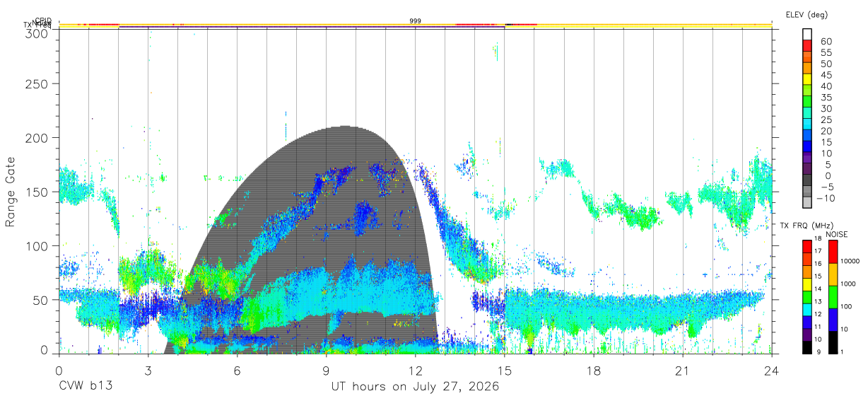Click the "999" CPID value in the top strip
This screenshot has width=868, height=401.
pyautogui.click(x=416, y=21)
